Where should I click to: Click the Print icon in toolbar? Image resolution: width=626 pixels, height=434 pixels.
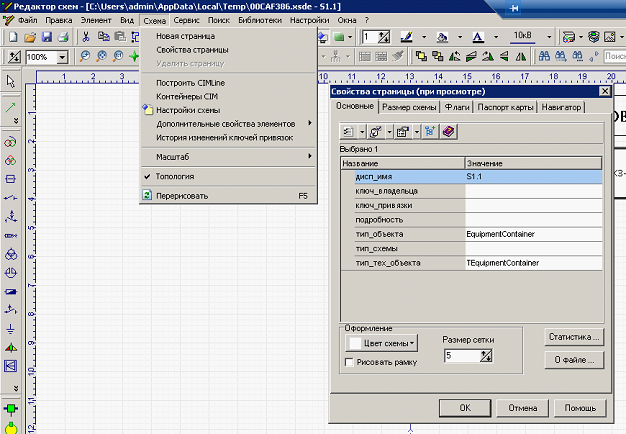[x=63, y=37]
